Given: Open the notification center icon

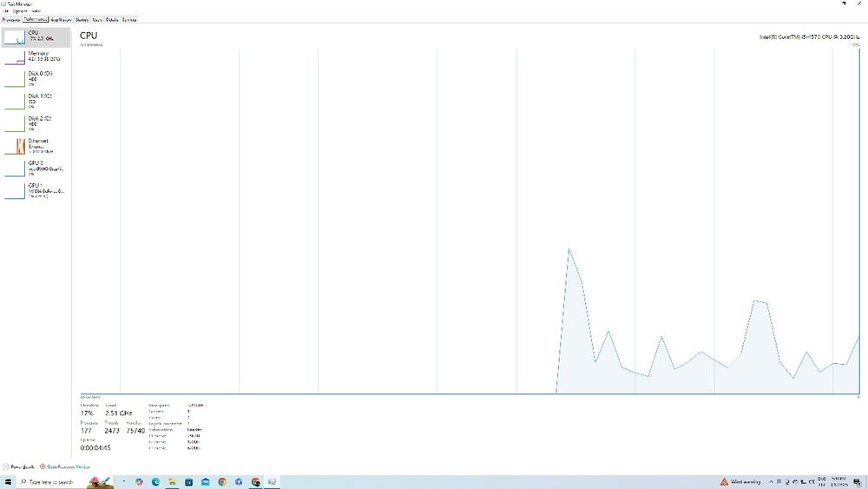Looking at the screenshot, I should click(858, 482).
